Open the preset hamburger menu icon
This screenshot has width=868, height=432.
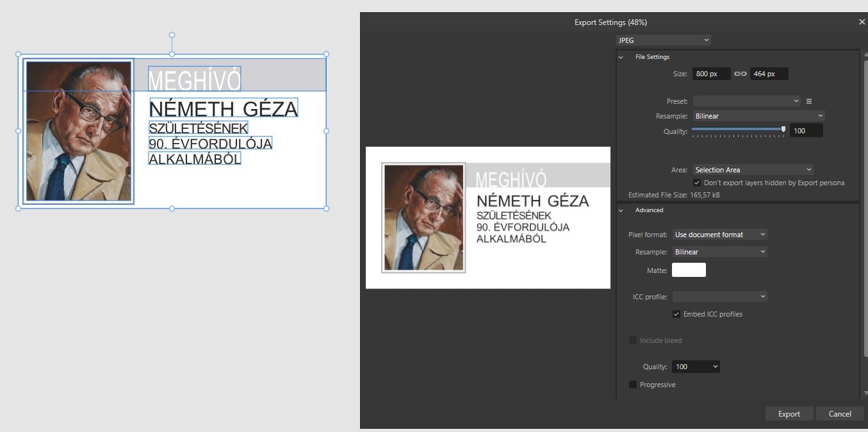click(809, 101)
